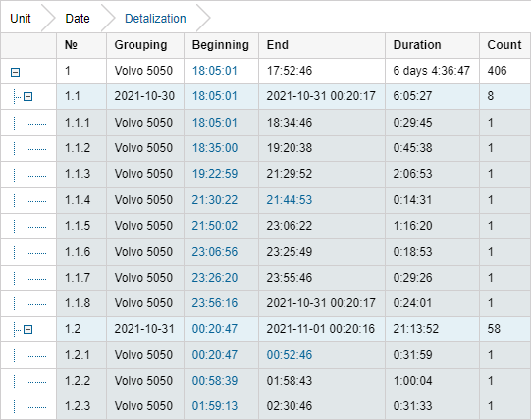Collapse the 1.1 date 2021-10-30 group
Viewport: 531px width, 420px height.
pyautogui.click(x=28, y=97)
